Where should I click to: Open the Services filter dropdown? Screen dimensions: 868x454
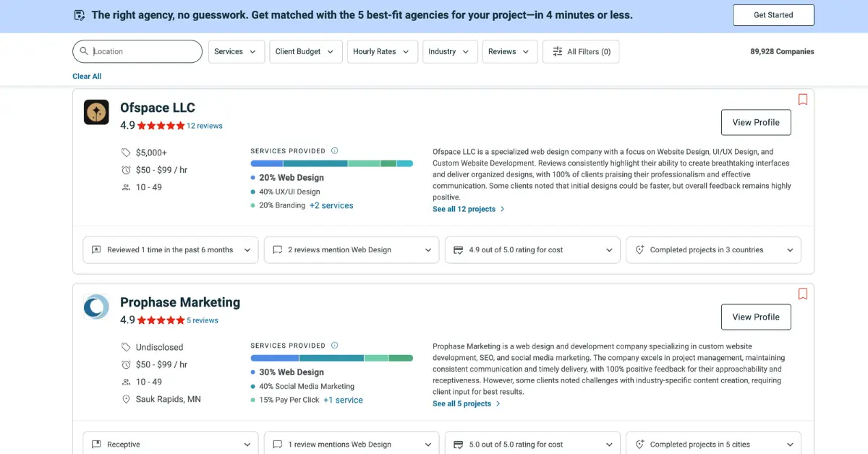(x=237, y=51)
